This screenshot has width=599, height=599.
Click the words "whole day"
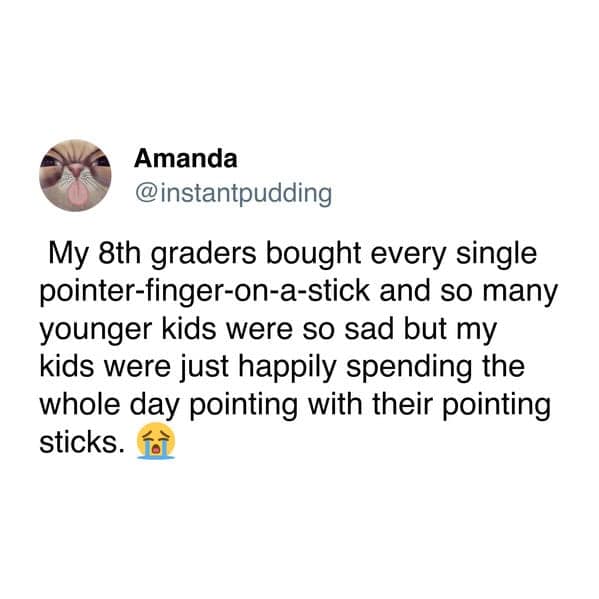(109, 406)
